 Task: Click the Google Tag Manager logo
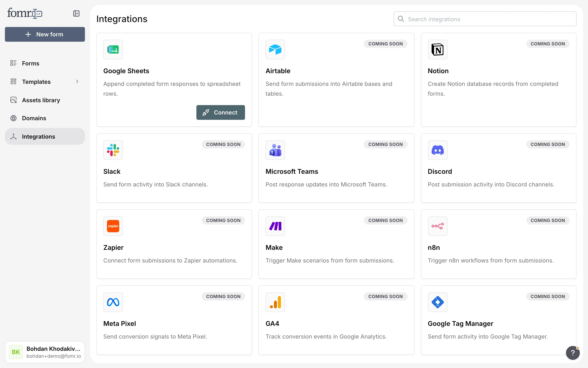click(x=437, y=302)
